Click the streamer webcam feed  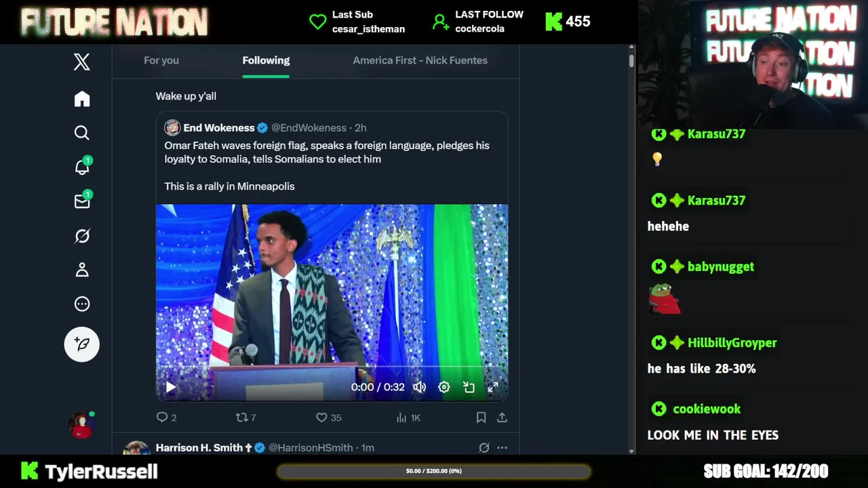tap(753, 64)
